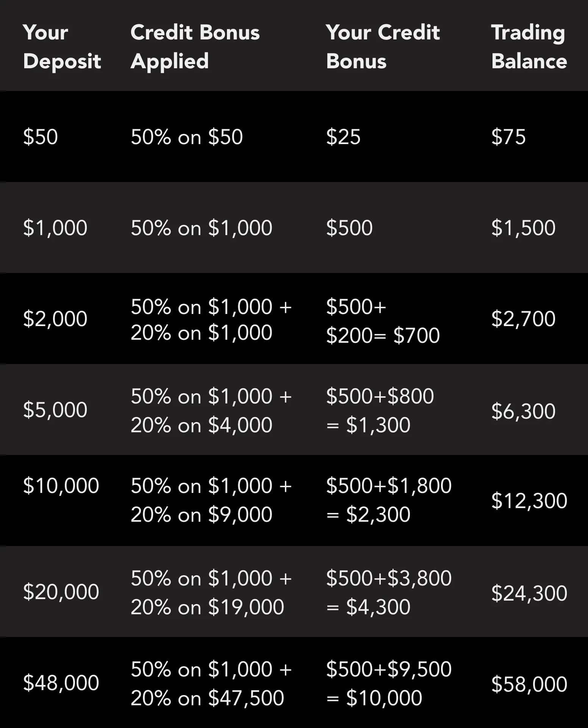Select the $25 credit bonus cell
The image size is (588, 728).
pos(343,137)
